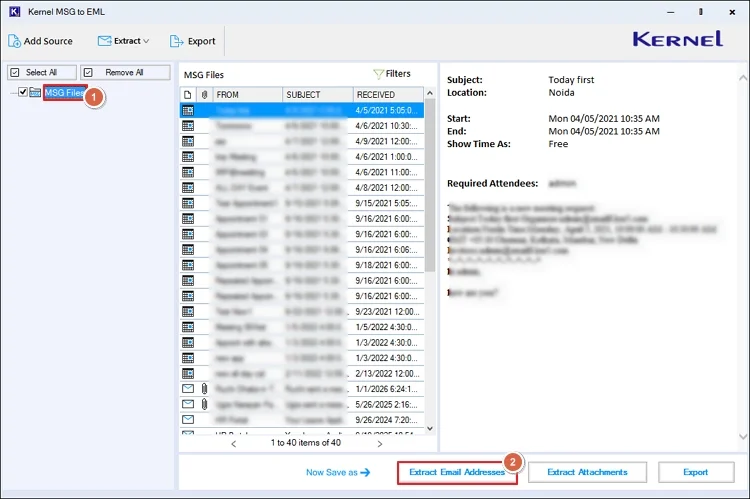Click the Subject value Today first

click(x=571, y=80)
